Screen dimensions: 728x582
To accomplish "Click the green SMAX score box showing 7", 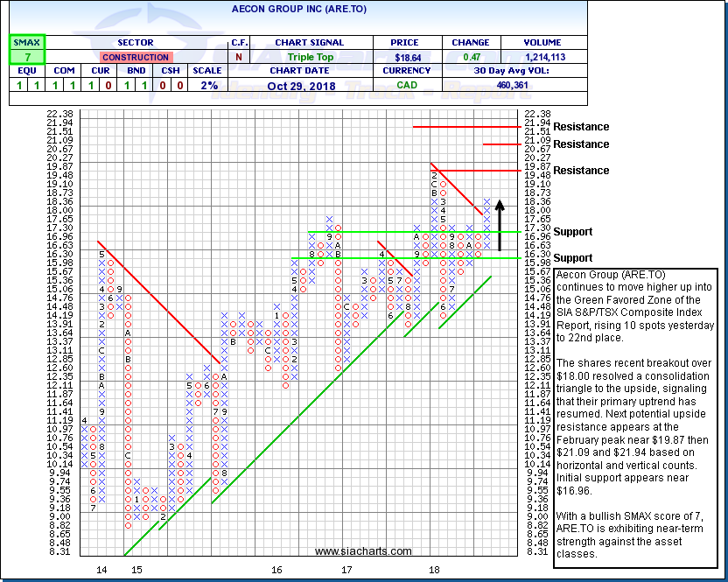I will click(27, 57).
